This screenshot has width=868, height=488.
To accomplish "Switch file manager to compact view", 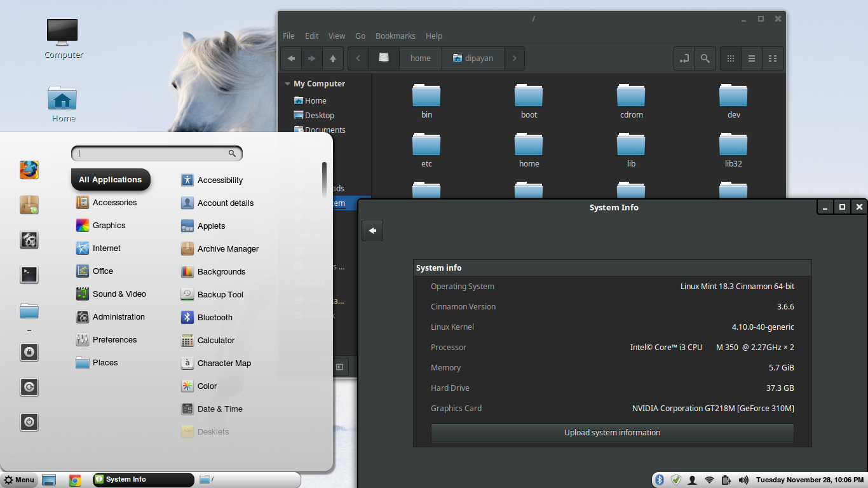I will click(x=773, y=58).
